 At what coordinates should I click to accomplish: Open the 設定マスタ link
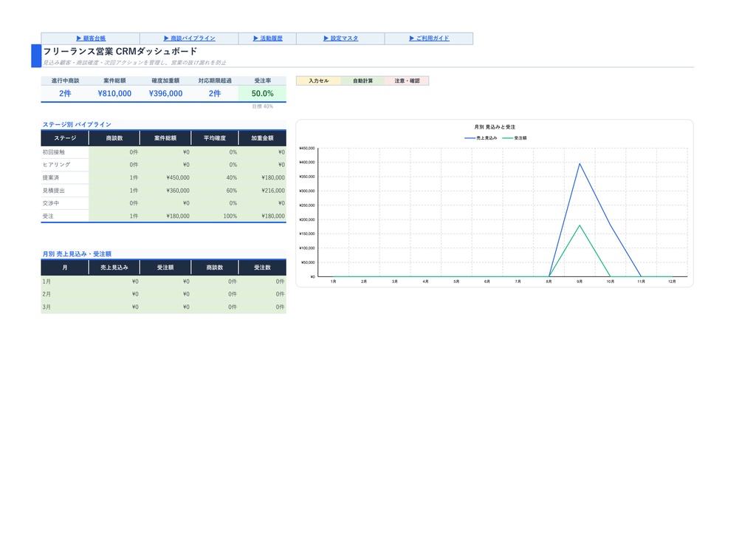[x=340, y=38]
